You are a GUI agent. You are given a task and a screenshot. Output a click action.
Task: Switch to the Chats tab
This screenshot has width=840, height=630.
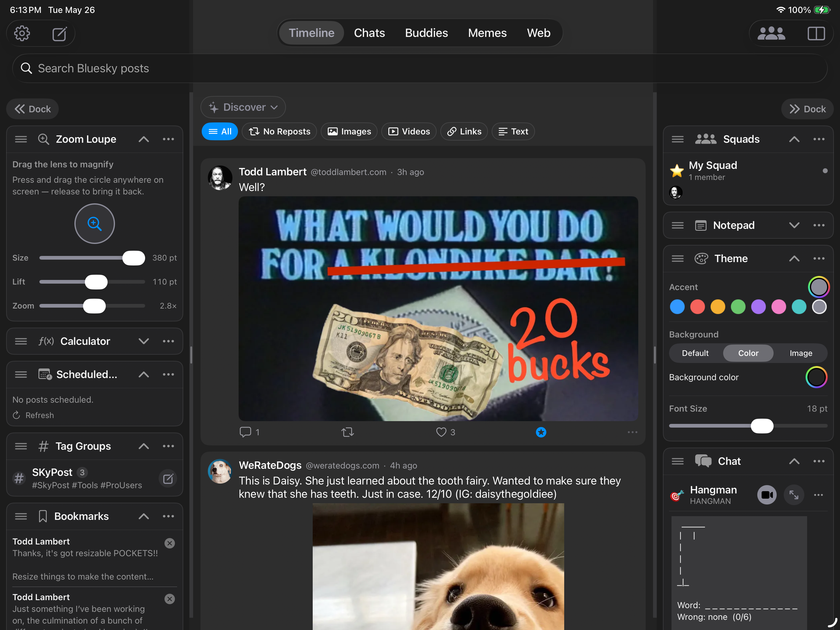click(x=370, y=33)
